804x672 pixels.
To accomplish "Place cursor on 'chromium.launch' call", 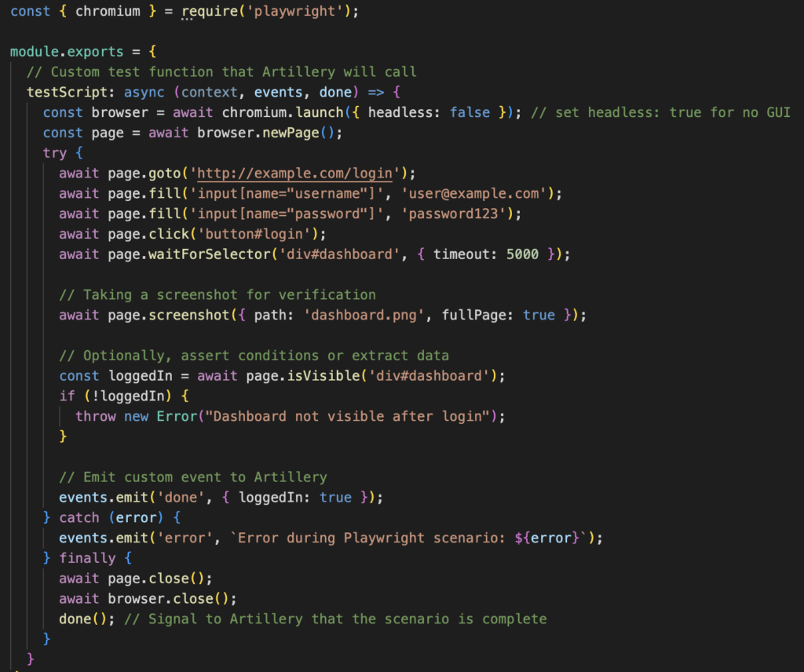I will [x=283, y=113].
